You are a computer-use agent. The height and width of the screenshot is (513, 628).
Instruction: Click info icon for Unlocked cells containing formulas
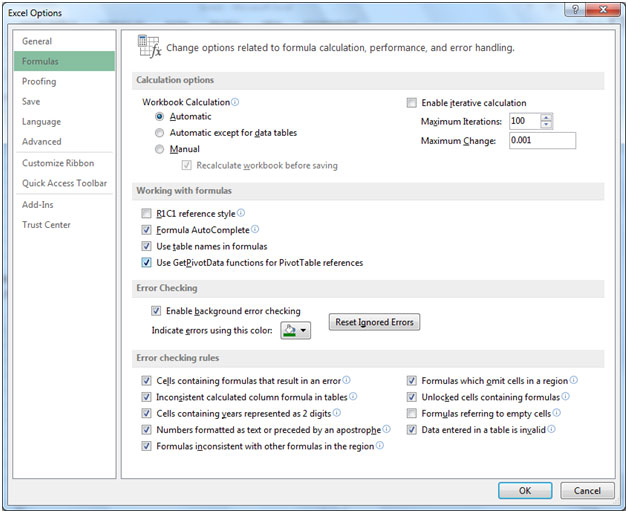566,396
